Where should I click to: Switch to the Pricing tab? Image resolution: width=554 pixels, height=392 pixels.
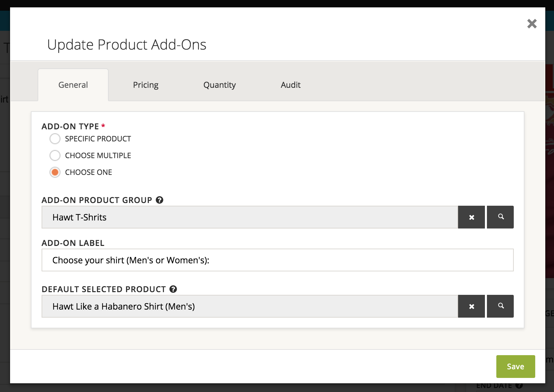[146, 85]
